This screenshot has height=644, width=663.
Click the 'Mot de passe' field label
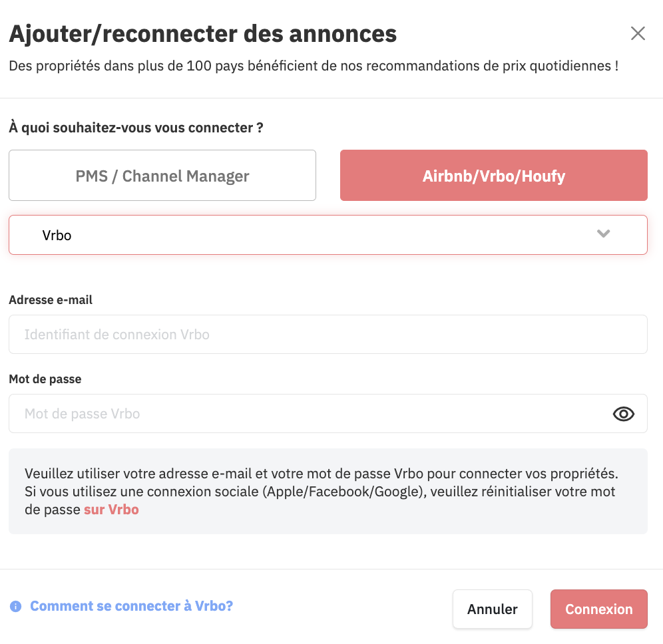45,379
